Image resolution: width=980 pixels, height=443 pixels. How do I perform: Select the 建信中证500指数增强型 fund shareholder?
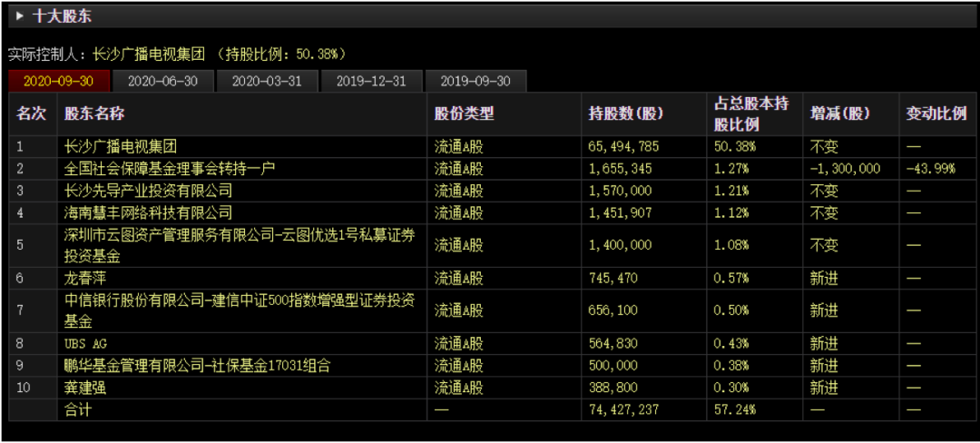240,310
